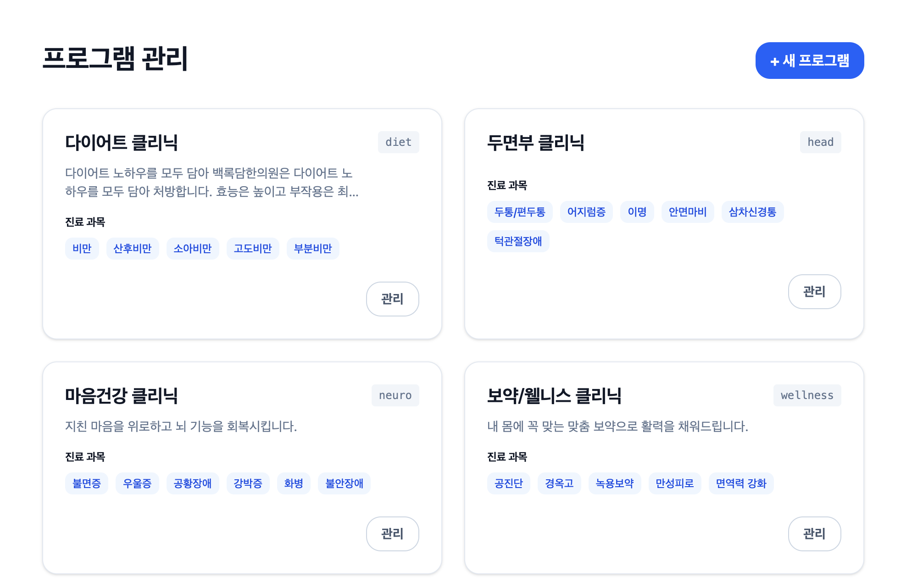
Task: Choose the 부분비만 tag
Action: click(x=313, y=249)
